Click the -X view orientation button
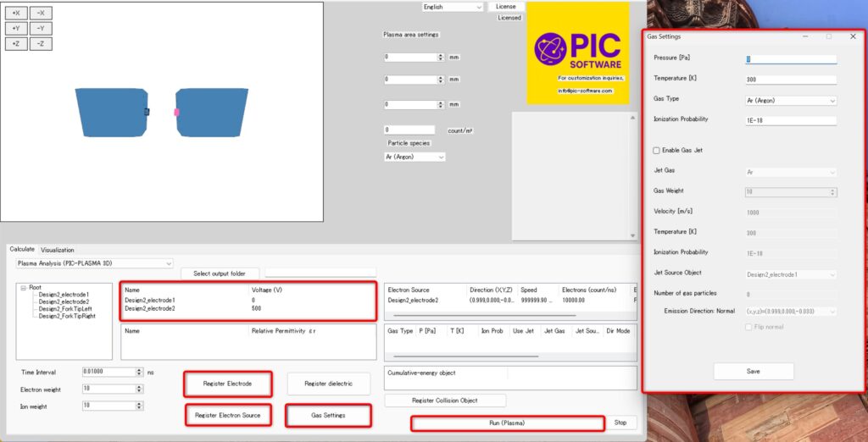 point(41,13)
